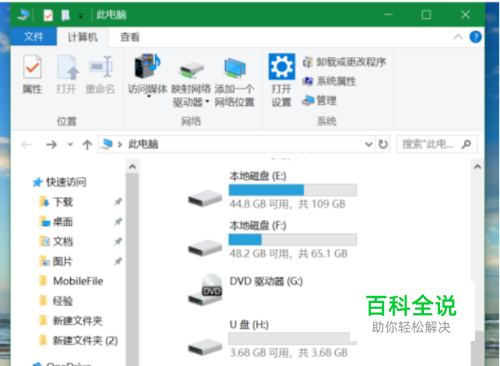
Task: Click the pin icon next to 桌面
Action: (x=118, y=222)
